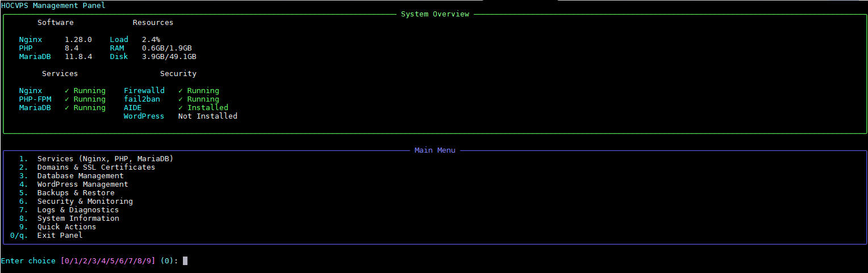The image size is (868, 273).
Task: Open WordPress Management menu option
Action: coord(82,184)
